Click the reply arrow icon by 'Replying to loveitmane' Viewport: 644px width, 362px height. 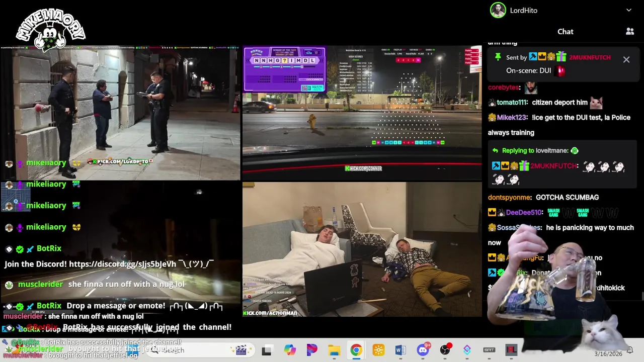click(495, 151)
